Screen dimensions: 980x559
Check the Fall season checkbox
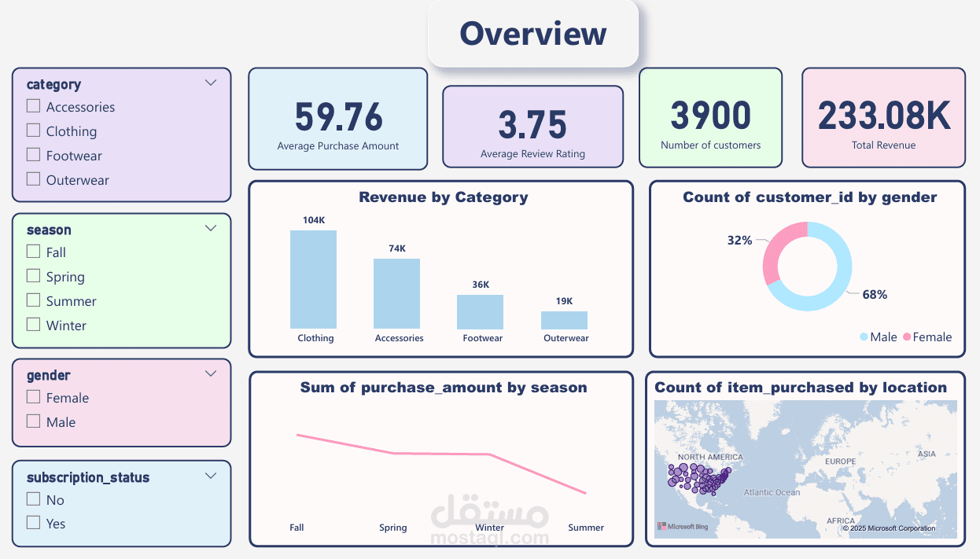point(33,252)
